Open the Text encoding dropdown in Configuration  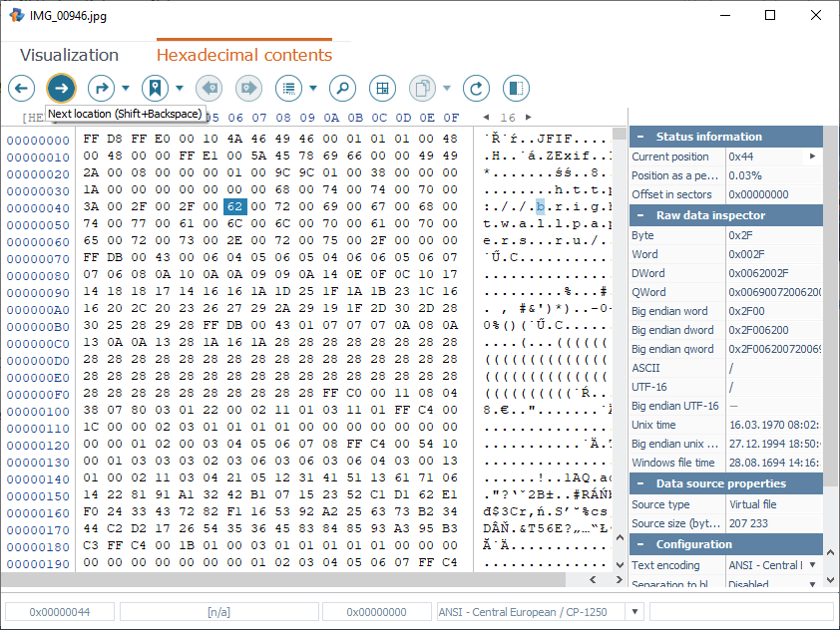click(811, 565)
